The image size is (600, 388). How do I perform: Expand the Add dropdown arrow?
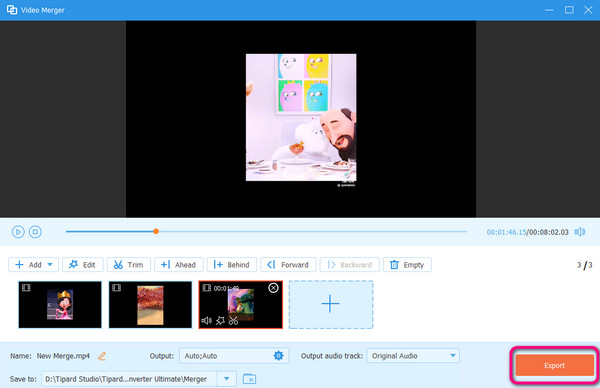click(x=50, y=264)
